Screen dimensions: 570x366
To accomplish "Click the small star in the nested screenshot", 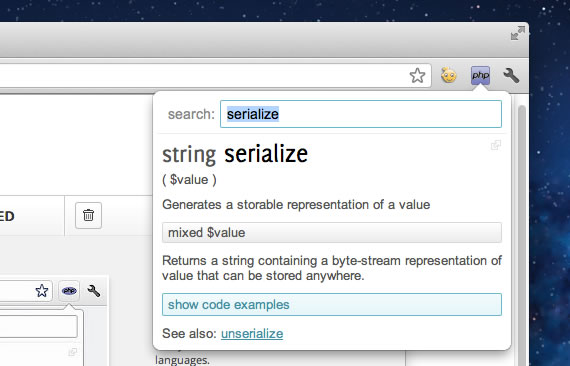I will (42, 291).
